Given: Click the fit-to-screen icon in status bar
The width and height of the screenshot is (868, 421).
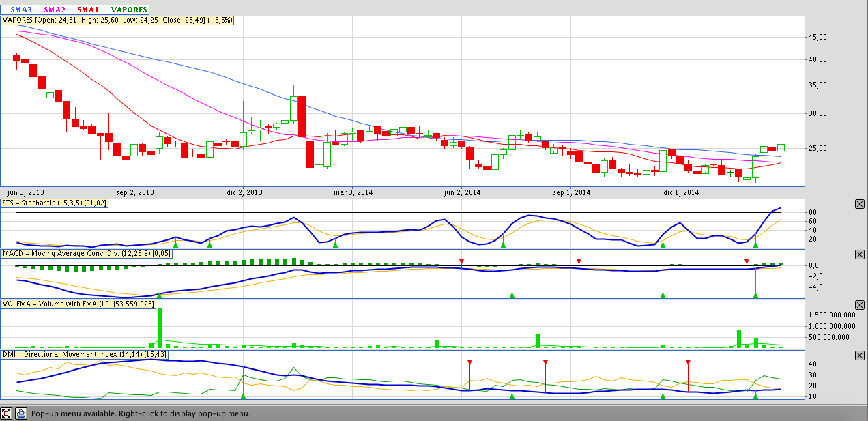Looking at the screenshot, I should pyautogui.click(x=7, y=413).
